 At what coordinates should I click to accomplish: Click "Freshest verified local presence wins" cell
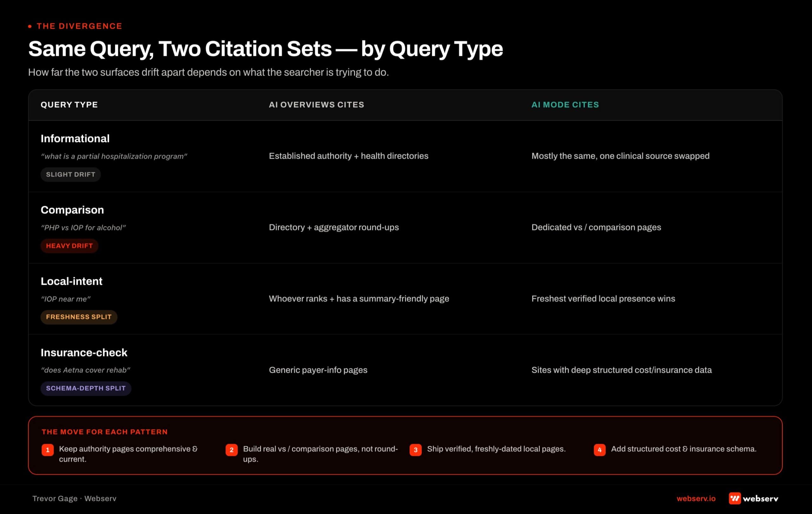click(x=603, y=299)
